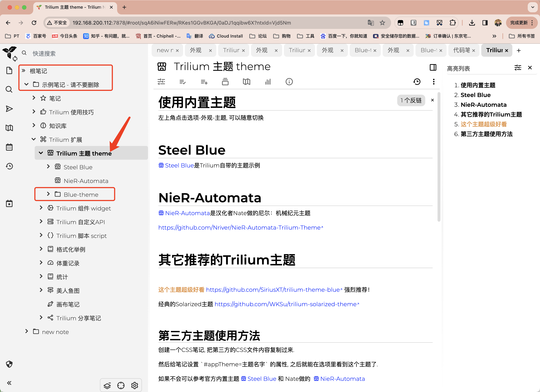The width and height of the screenshot is (540, 392).
Task: Click the 完成更新 browser button
Action: click(x=522, y=23)
